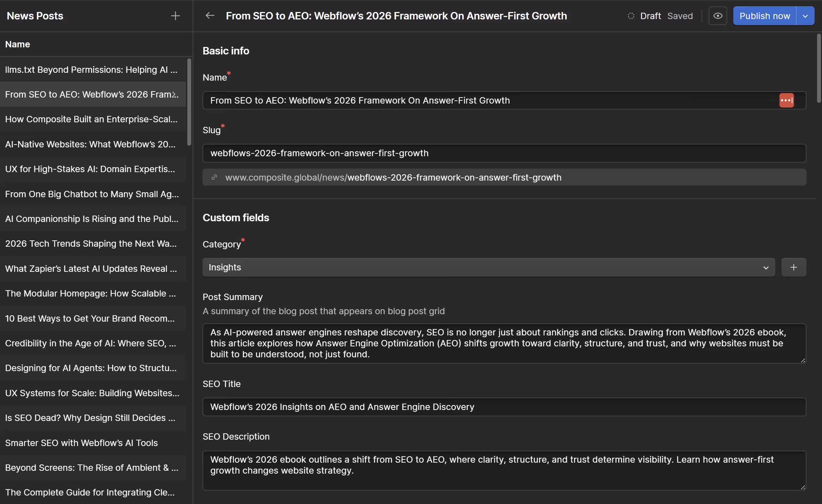Screen dimensions: 822x504
Task: Click the Name column header
Action: 18,44
